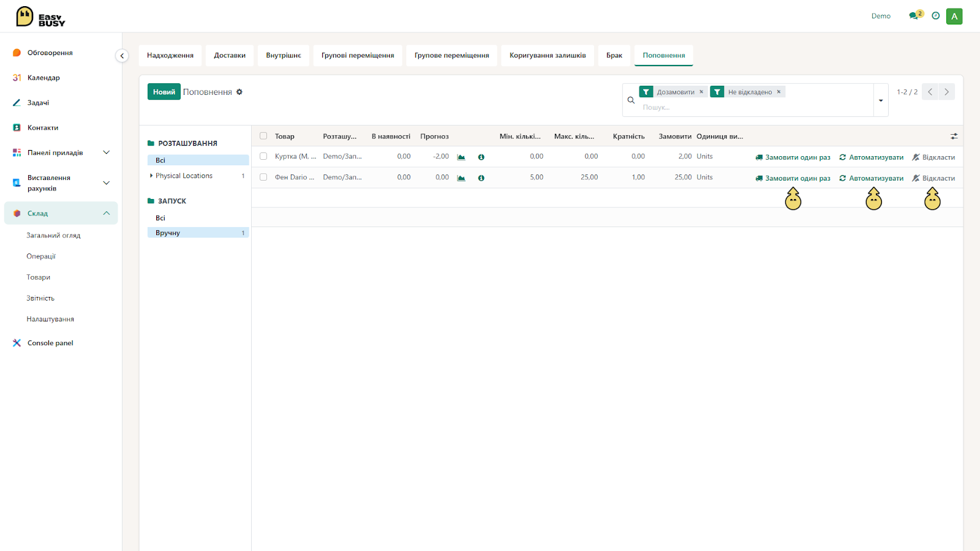This screenshot has height=551, width=980.
Task: Click the info icon in Фен Dario row
Action: (481, 178)
